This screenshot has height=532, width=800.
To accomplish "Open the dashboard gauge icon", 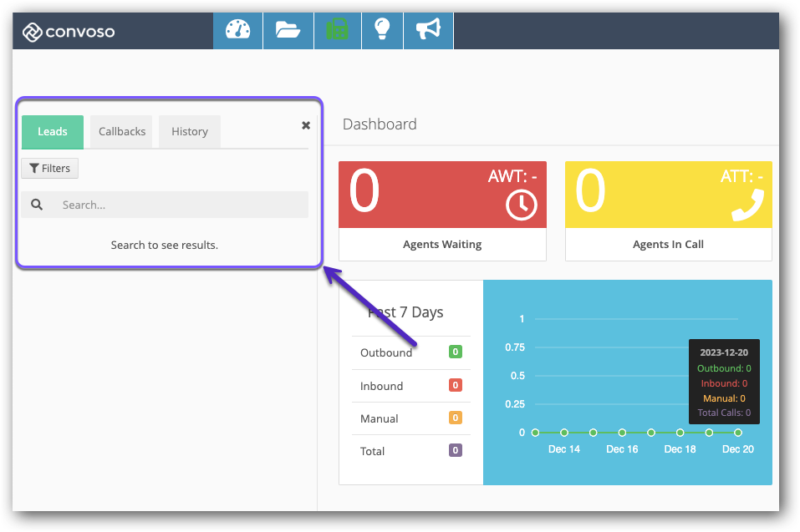I will coord(237,31).
